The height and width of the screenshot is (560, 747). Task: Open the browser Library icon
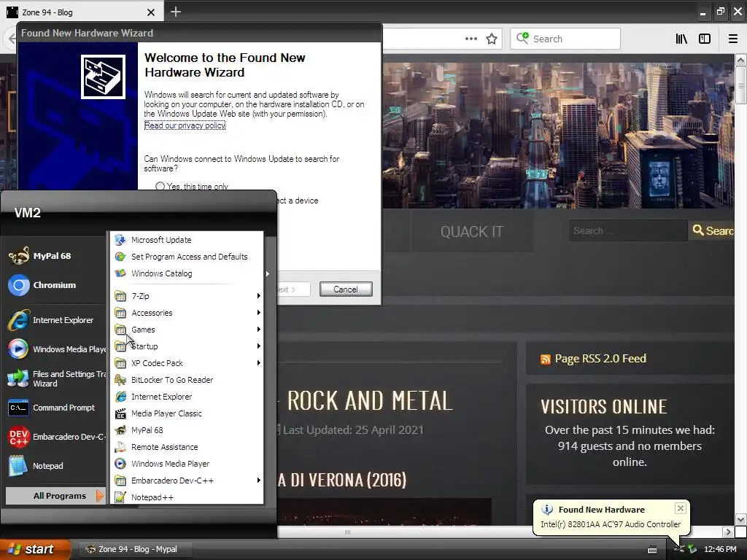(682, 39)
